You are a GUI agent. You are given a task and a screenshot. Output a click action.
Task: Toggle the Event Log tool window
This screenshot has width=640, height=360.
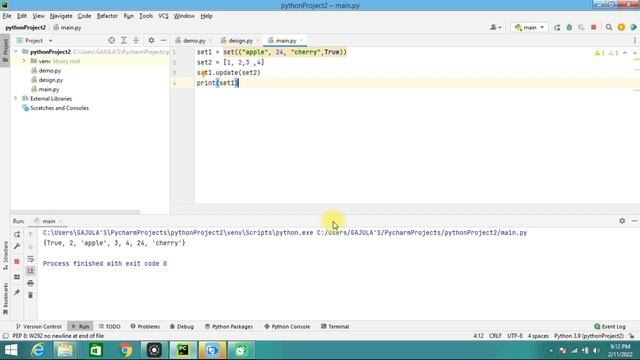[x=610, y=327]
